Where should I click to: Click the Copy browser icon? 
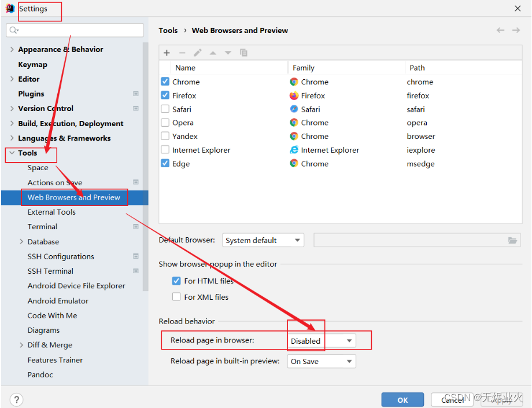(243, 53)
